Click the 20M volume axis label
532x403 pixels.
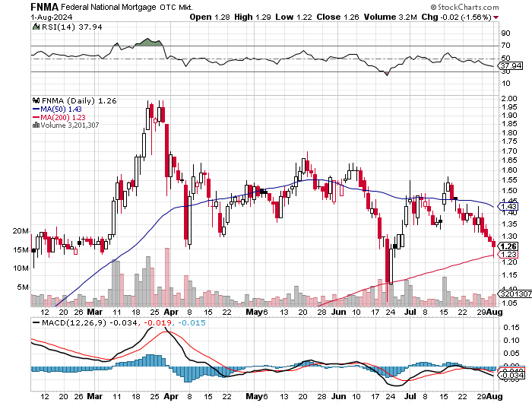21,231
